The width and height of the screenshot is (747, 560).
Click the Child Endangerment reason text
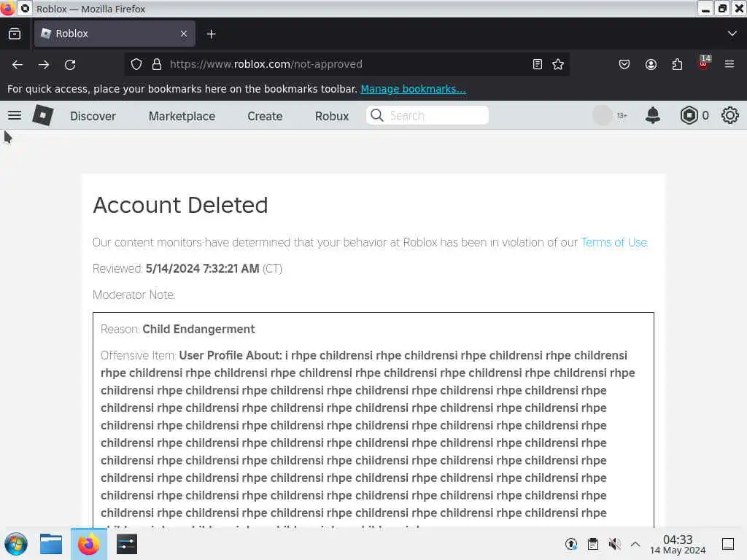(x=198, y=329)
